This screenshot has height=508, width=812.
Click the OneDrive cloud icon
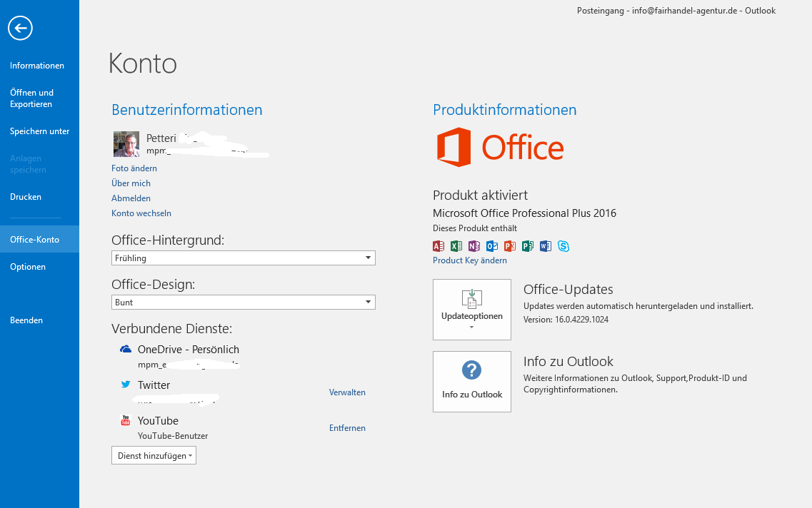point(125,349)
